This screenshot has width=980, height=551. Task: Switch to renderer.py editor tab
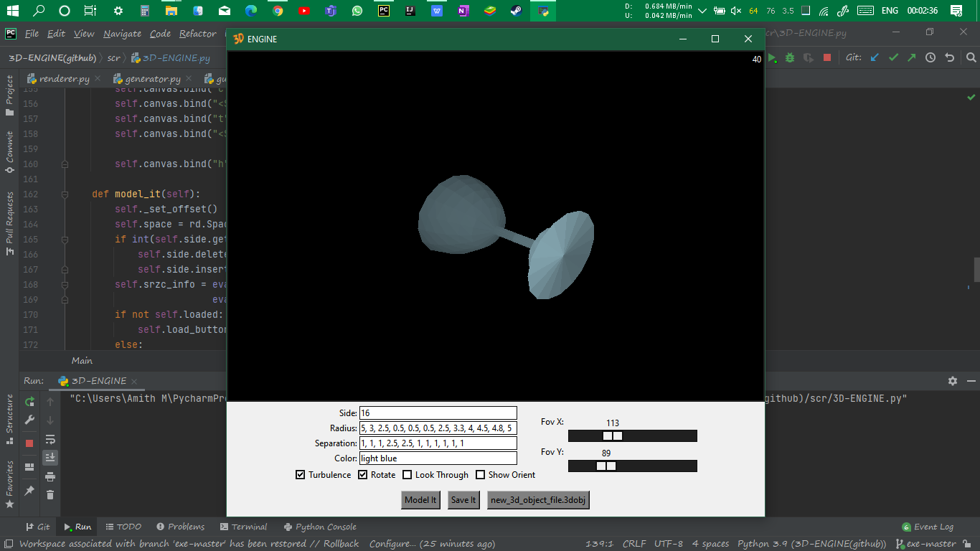point(65,79)
